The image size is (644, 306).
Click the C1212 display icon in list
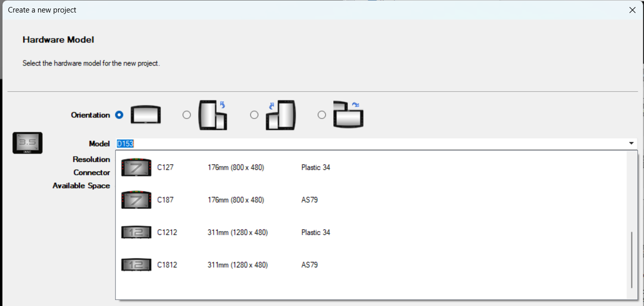pyautogui.click(x=136, y=232)
